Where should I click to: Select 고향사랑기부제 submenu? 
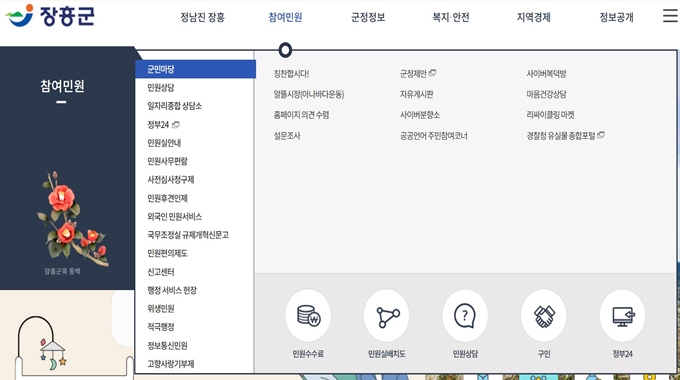pos(170,364)
